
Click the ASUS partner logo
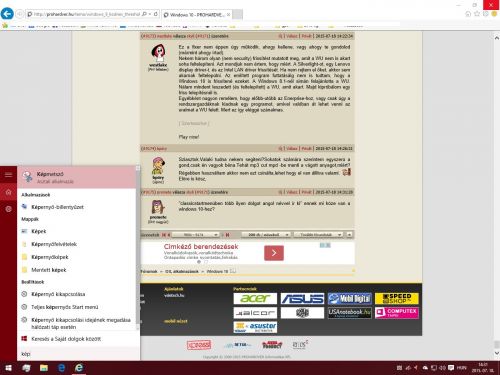click(302, 299)
